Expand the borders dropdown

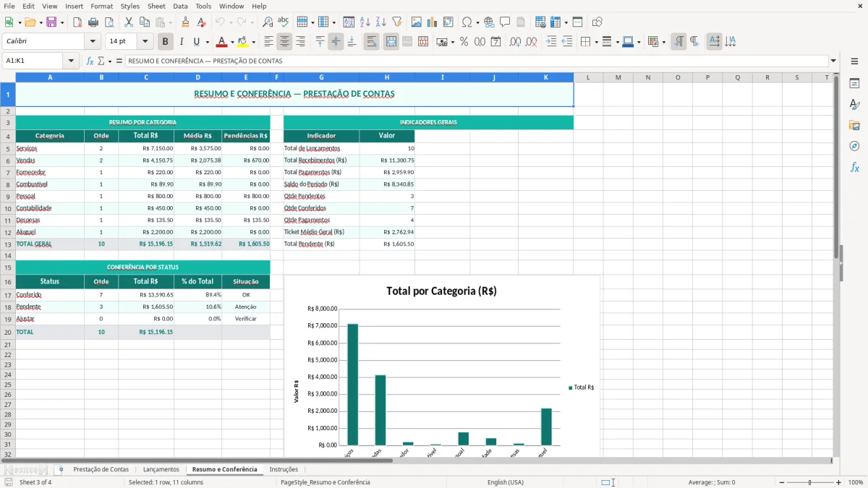pyautogui.click(x=595, y=42)
